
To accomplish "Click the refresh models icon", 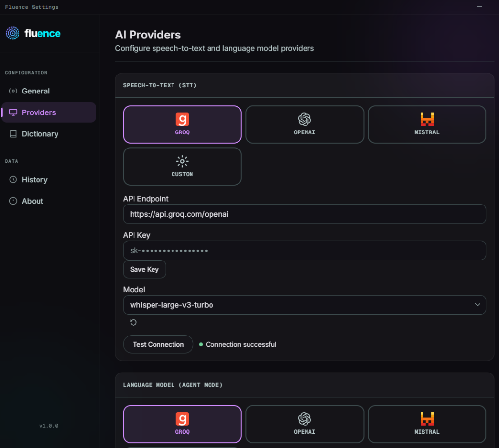I will (x=133, y=322).
